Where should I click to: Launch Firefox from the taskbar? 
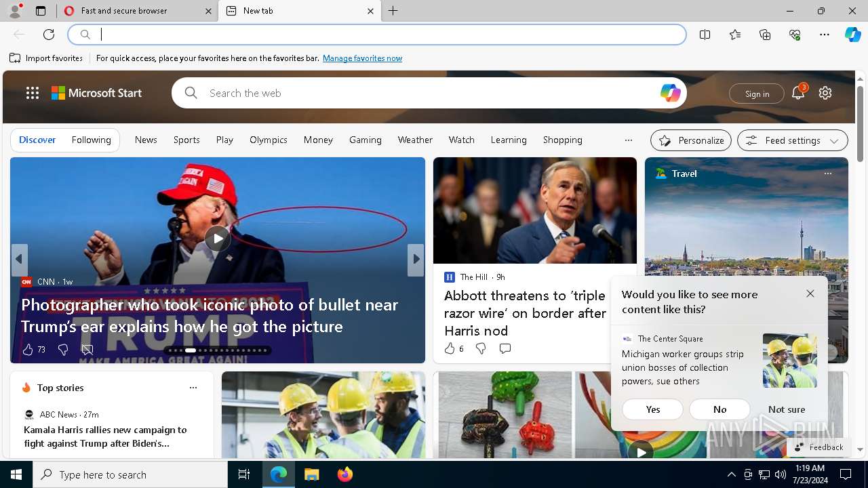point(345,474)
